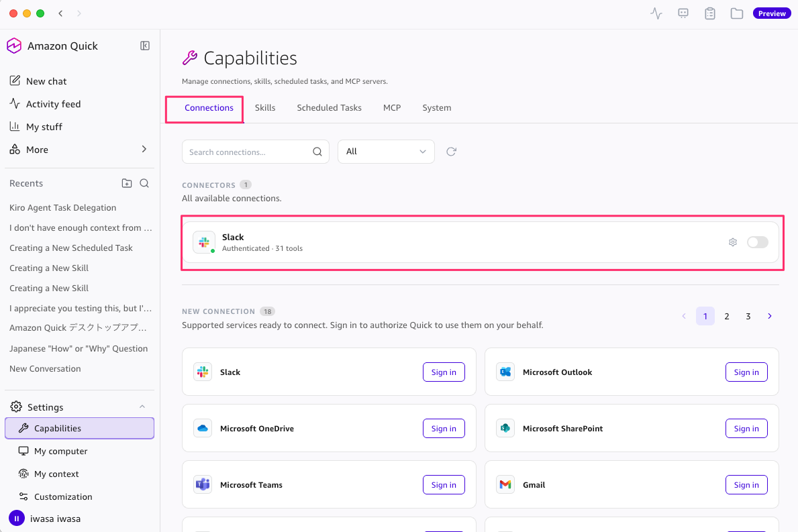The image size is (798, 532).
Task: Click the Microsoft Outlook logo
Action: pos(505,372)
